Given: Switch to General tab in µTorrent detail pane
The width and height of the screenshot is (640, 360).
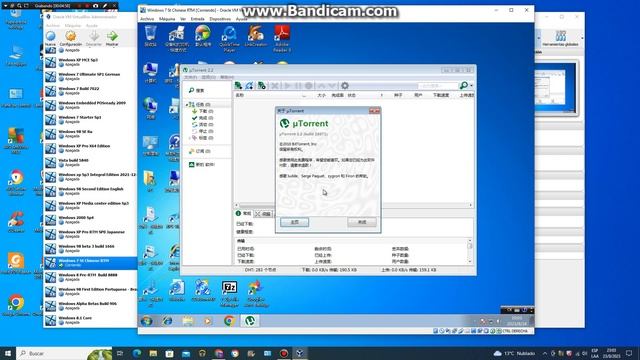Looking at the screenshot, I should pos(244,213).
